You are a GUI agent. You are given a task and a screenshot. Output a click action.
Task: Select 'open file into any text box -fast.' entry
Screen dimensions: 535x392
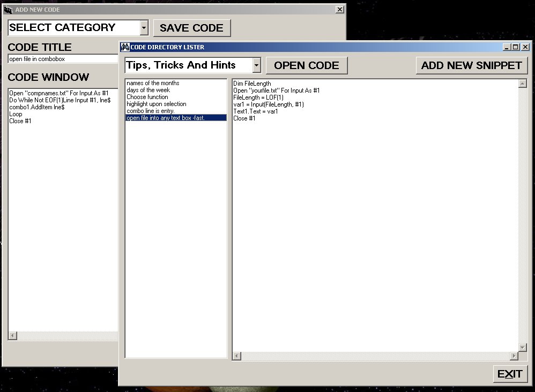176,118
